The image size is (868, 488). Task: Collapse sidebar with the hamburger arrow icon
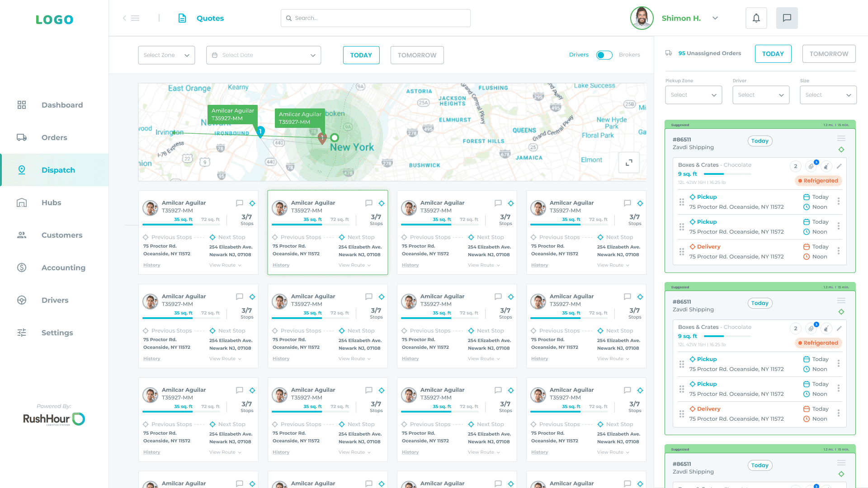coord(131,18)
